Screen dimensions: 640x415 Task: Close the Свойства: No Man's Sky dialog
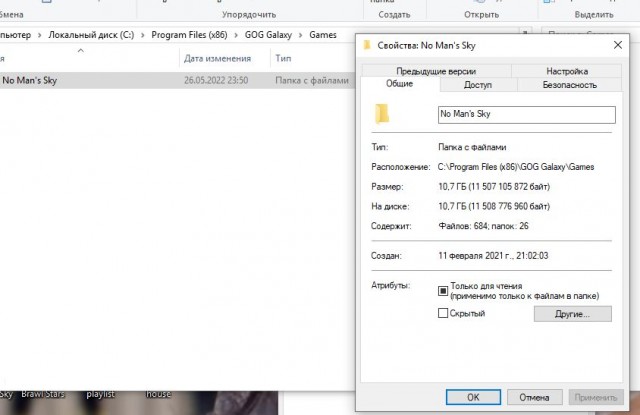click(x=618, y=45)
